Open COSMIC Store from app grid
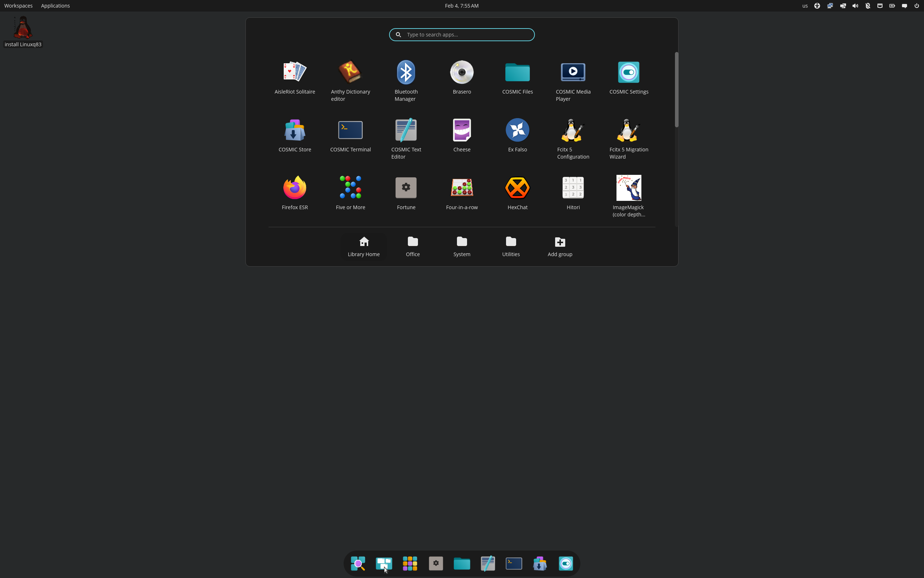 295,136
